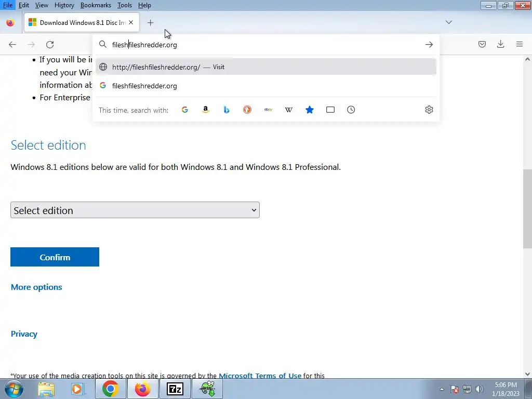The height and width of the screenshot is (399, 532).
Task: Search this time with eBay
Action: pyautogui.click(x=268, y=110)
